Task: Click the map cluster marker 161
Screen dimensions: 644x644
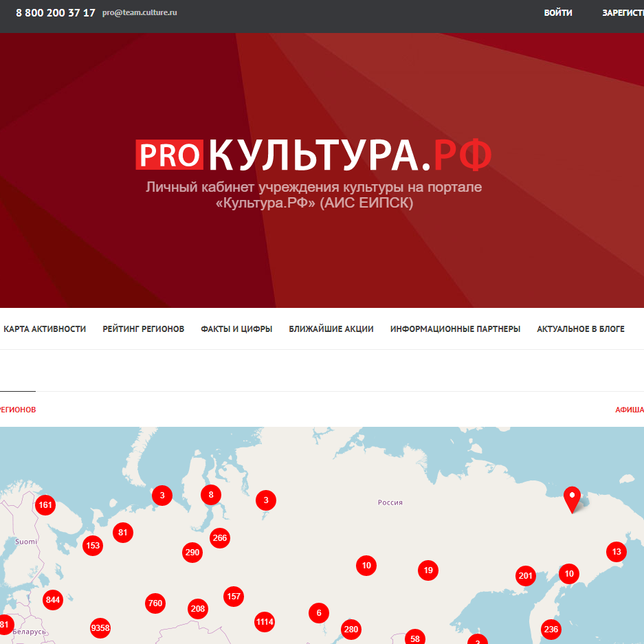Action: 45,504
